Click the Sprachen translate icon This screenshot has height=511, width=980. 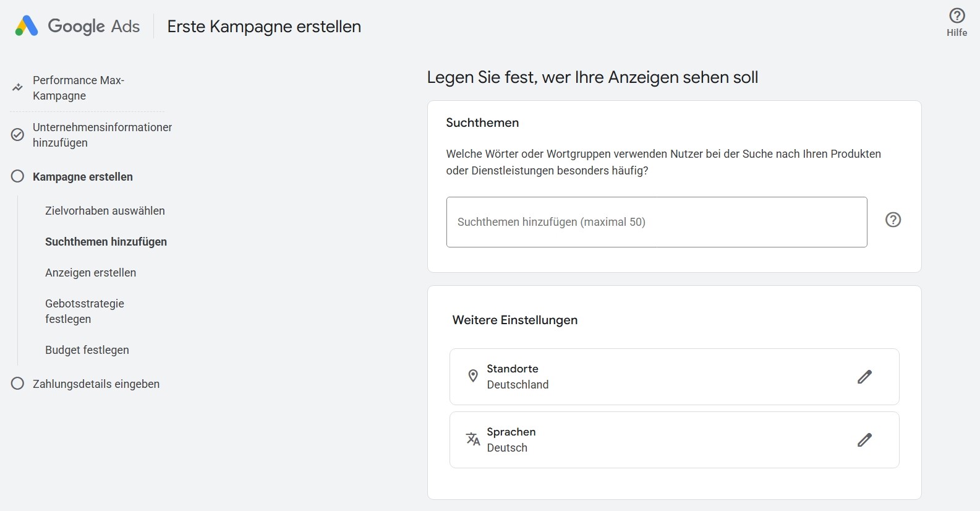473,439
